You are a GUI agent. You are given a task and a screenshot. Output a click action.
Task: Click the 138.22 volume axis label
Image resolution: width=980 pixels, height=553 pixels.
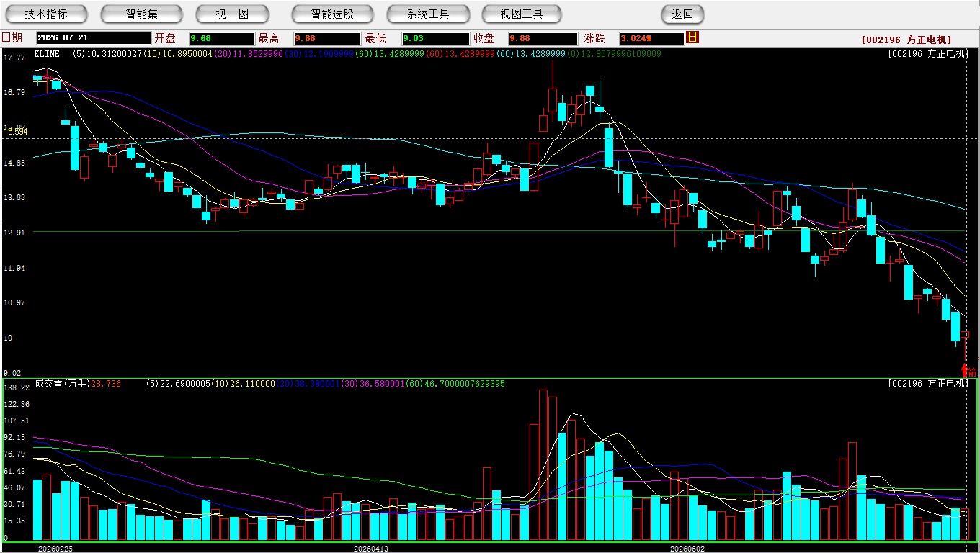pos(16,387)
